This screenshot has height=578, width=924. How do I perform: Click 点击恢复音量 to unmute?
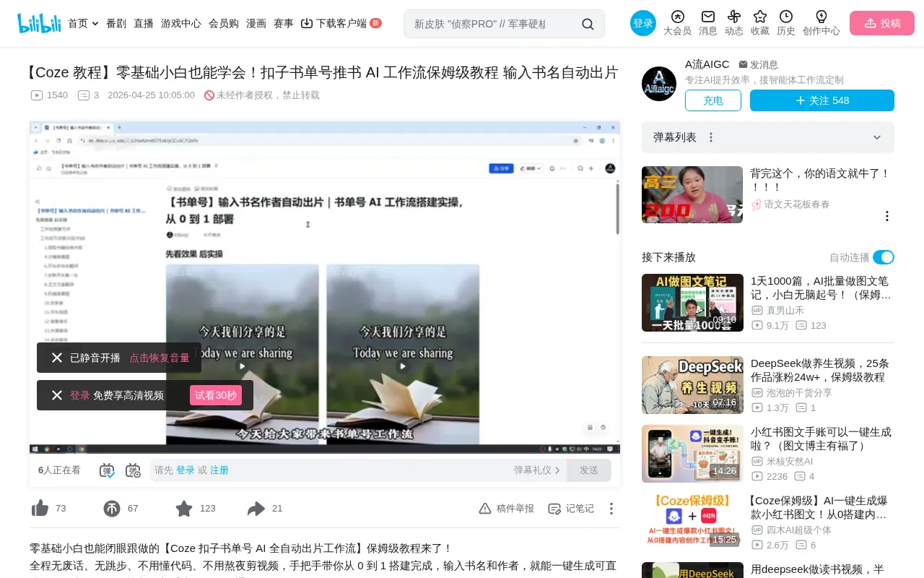(x=160, y=358)
